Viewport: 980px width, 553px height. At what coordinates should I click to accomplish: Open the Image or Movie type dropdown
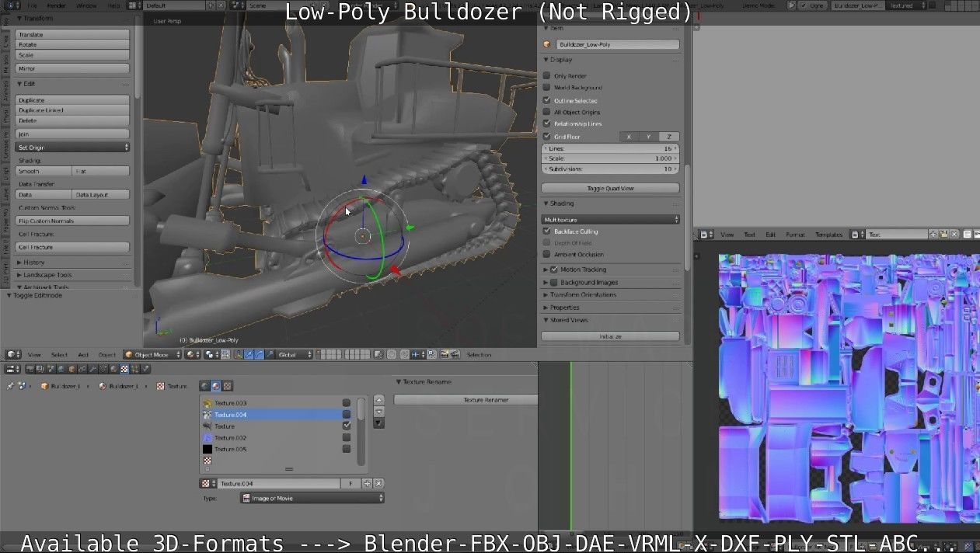312,498
